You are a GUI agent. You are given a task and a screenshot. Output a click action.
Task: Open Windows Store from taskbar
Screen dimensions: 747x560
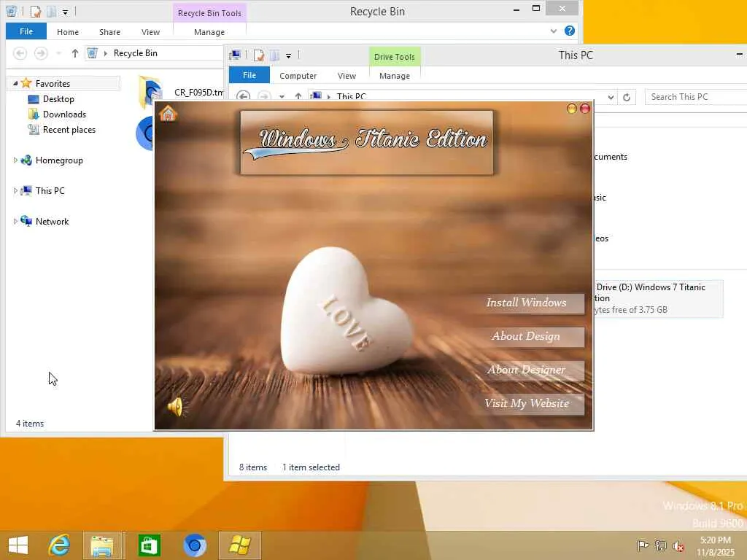tap(149, 545)
